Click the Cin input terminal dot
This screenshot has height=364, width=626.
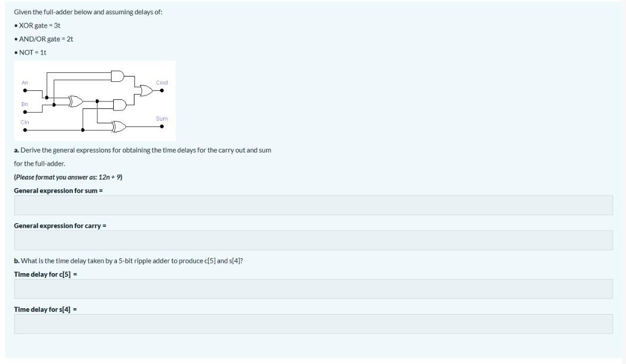point(24,130)
